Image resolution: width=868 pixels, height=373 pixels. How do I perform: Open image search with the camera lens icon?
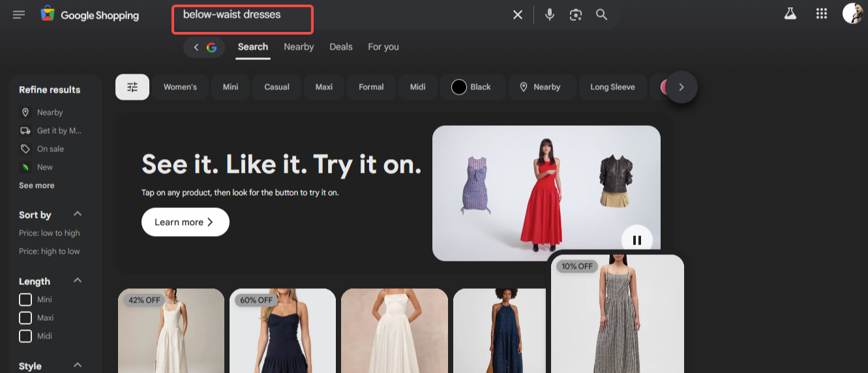point(575,14)
